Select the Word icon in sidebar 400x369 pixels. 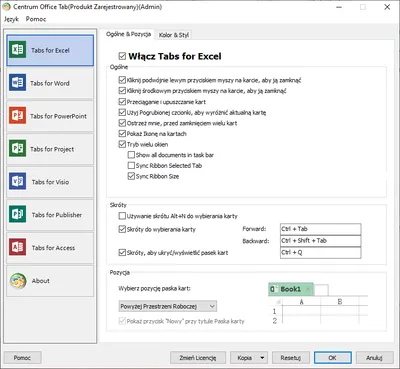point(17,83)
